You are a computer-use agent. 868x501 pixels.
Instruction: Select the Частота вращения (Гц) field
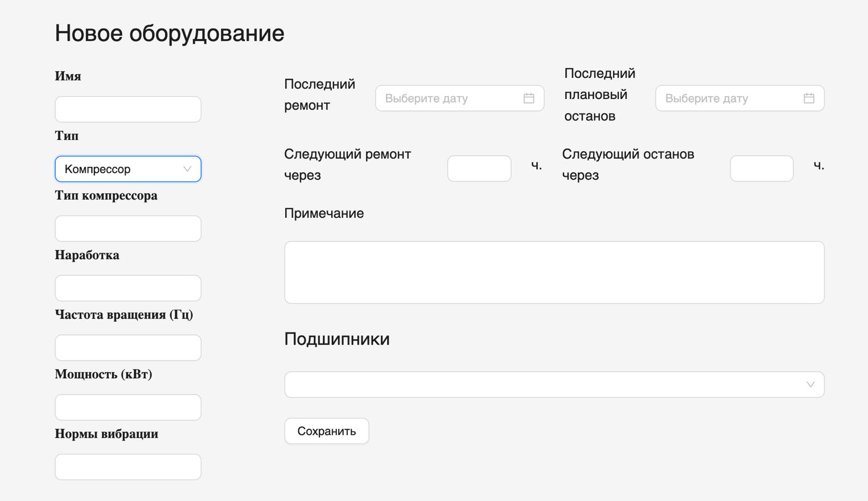(x=127, y=347)
